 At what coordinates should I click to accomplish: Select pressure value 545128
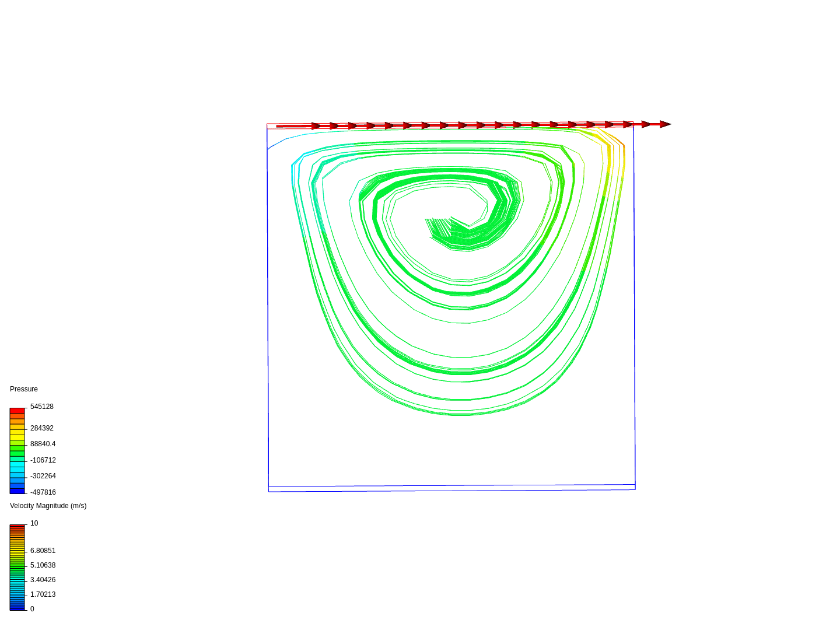click(42, 407)
